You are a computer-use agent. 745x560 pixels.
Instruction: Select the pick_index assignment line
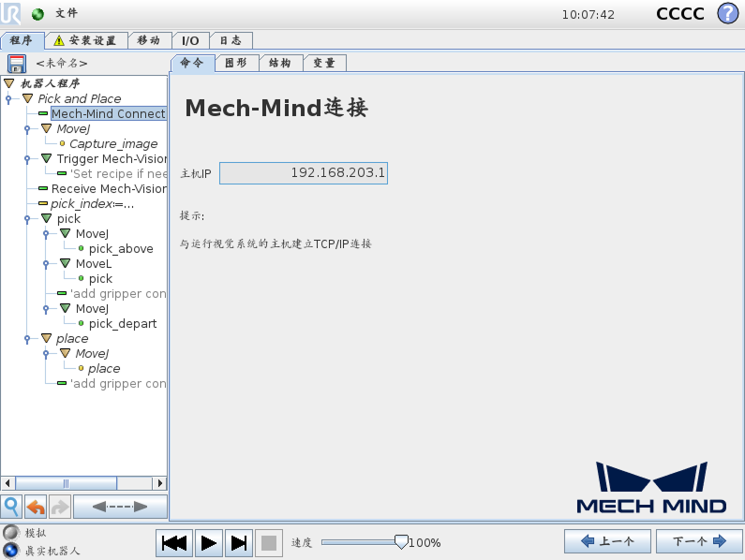pos(92,204)
